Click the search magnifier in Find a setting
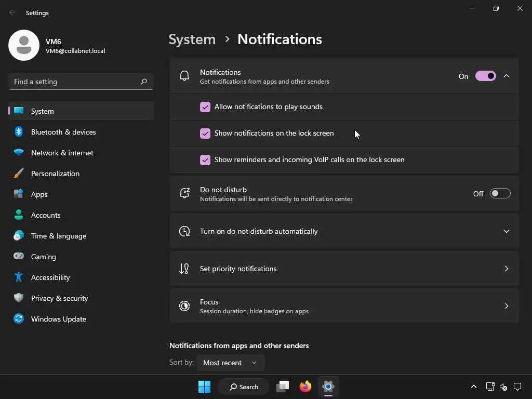This screenshot has height=399, width=532. pyautogui.click(x=144, y=82)
